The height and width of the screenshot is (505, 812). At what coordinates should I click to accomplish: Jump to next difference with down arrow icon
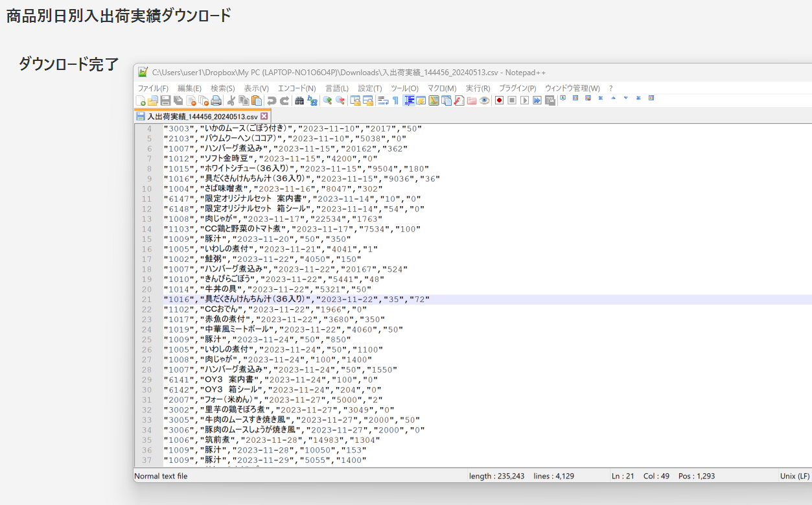(626, 99)
